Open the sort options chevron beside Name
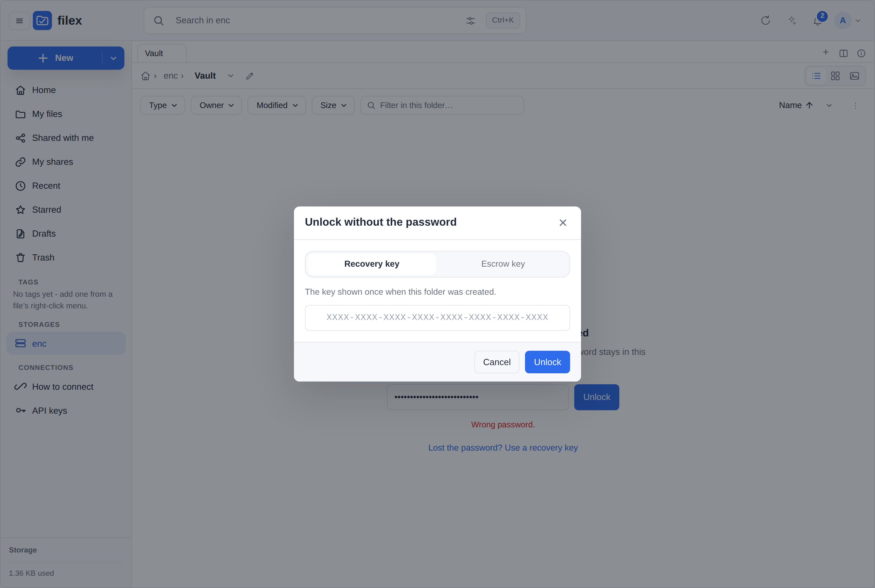 coord(829,106)
